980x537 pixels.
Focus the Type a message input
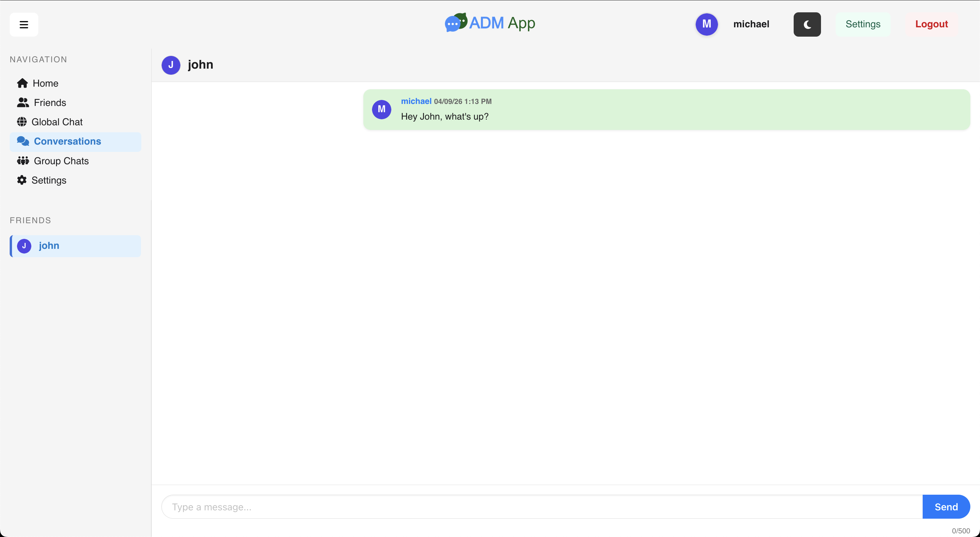click(x=542, y=507)
